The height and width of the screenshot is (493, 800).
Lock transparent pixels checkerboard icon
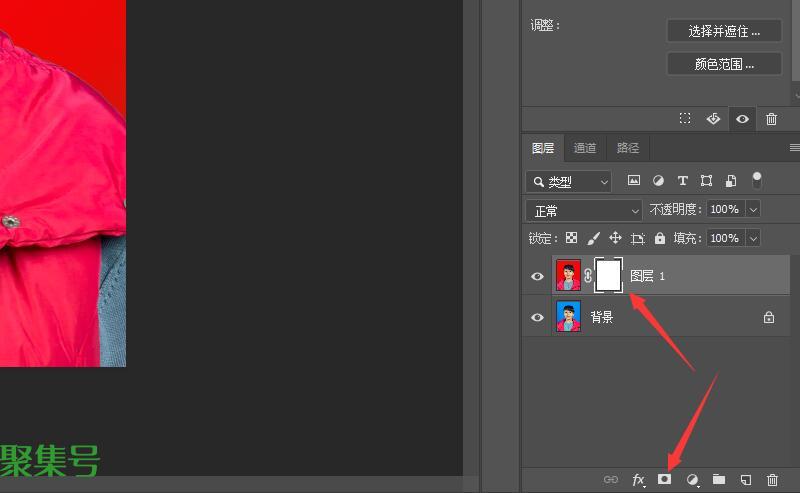(571, 238)
